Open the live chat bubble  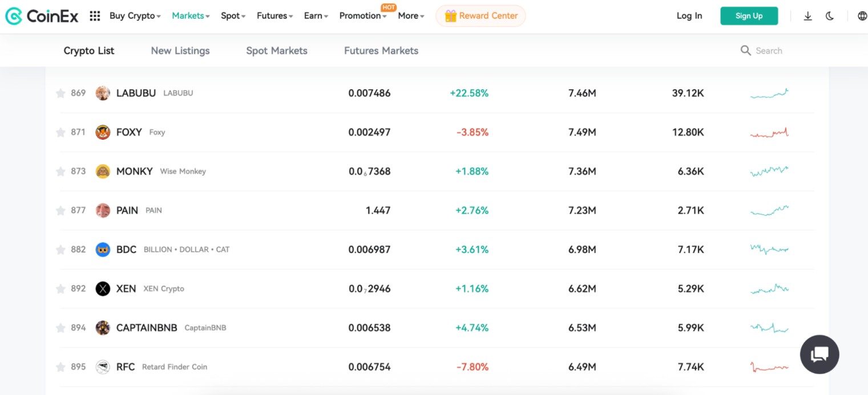[x=819, y=354]
